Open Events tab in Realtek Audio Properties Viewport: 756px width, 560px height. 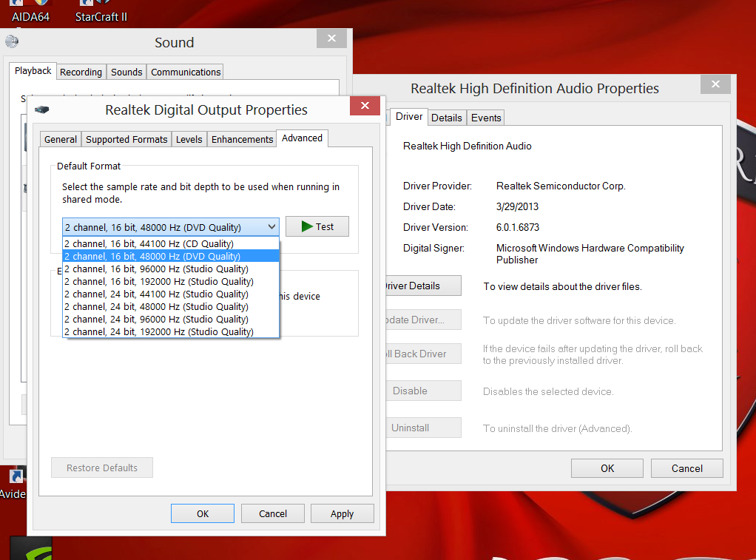[x=486, y=118]
